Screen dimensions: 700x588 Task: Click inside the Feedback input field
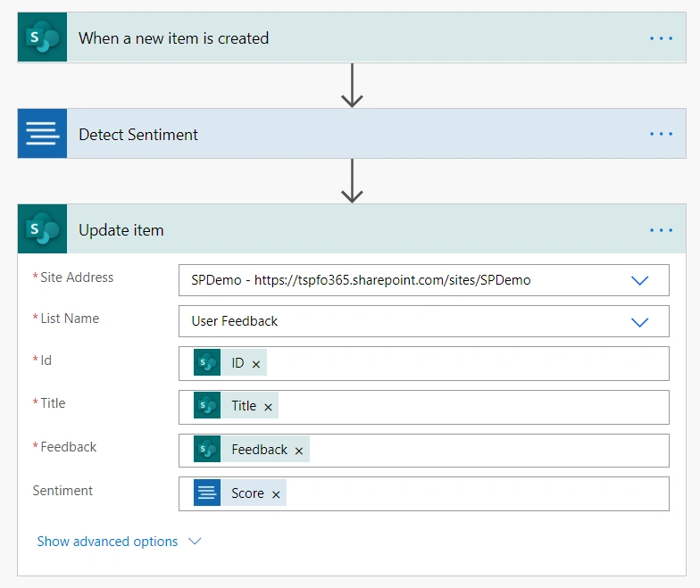[423, 451]
